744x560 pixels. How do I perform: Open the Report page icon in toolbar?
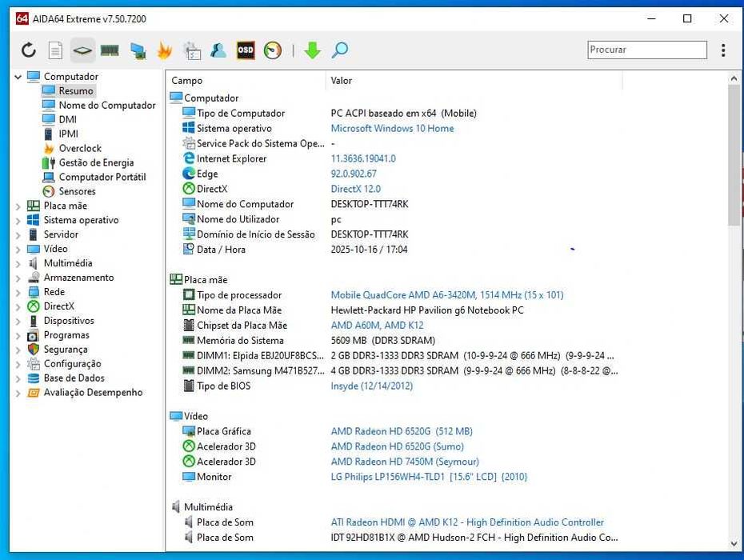(55, 50)
